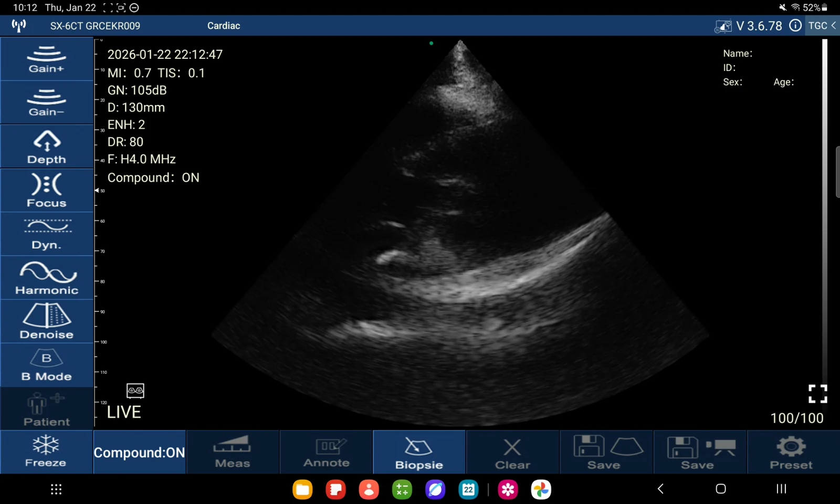Clear measurements with the Clear button
The width and height of the screenshot is (840, 504).
click(x=512, y=452)
